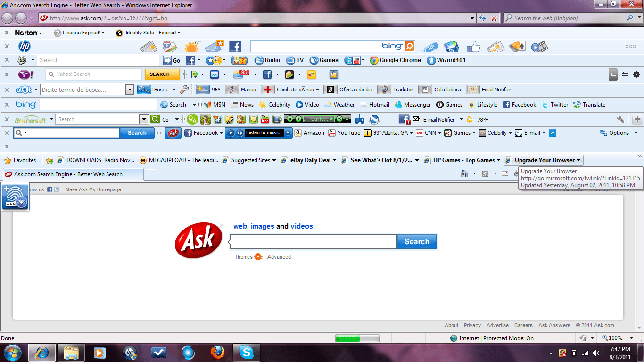Click the images link on Ask page
This screenshot has width=644, height=362.
(263, 226)
